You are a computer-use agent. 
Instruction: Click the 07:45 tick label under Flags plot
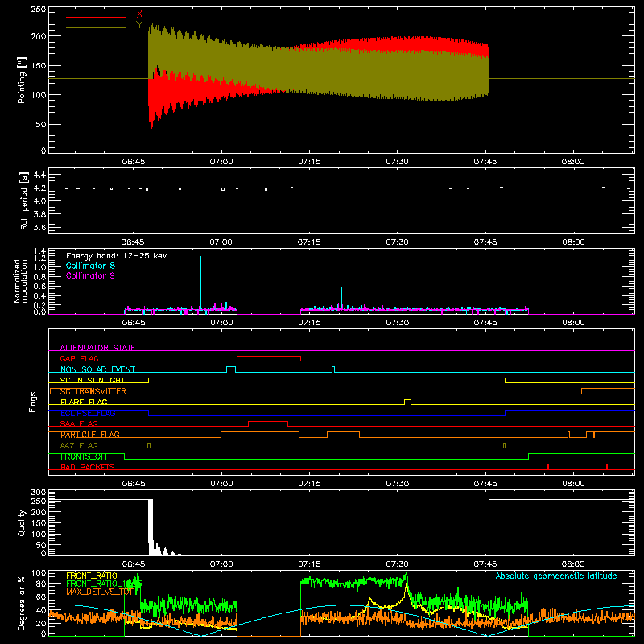(485, 484)
